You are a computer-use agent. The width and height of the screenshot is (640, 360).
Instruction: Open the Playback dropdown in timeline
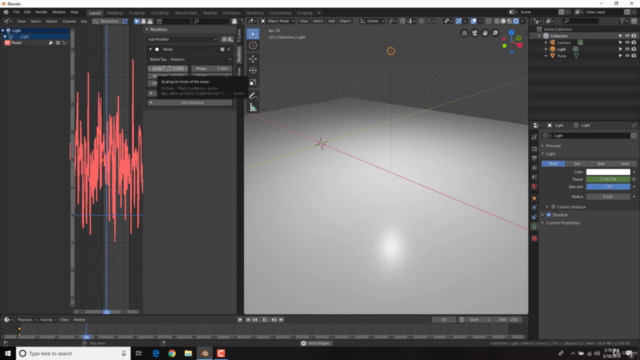27,320
